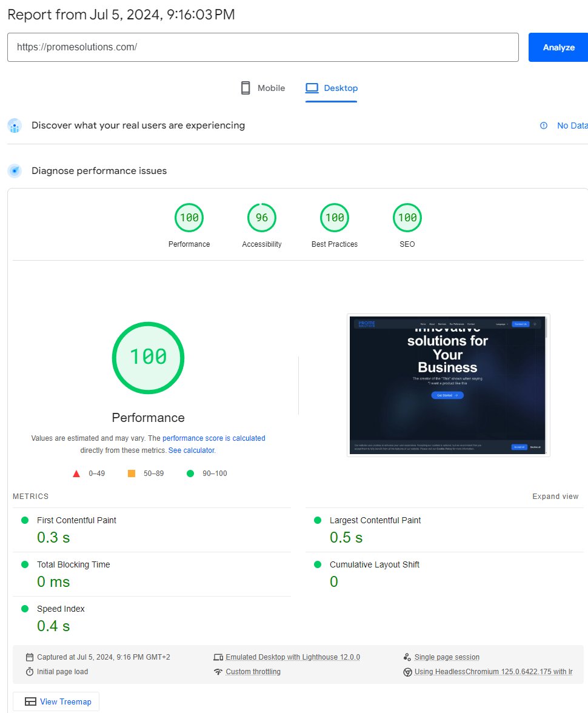Open the 'performance score is calculated' link

(x=214, y=438)
